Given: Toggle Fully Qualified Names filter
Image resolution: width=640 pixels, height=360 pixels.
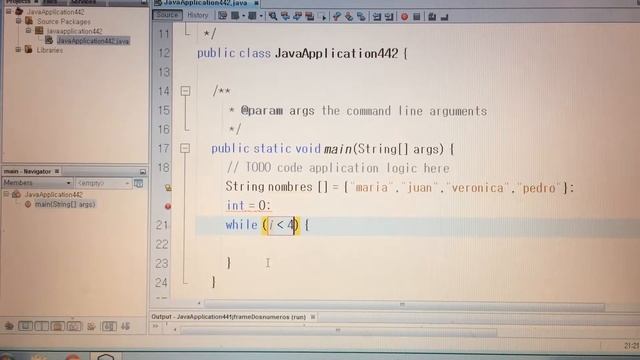Looking at the screenshot, I should [x=91, y=326].
